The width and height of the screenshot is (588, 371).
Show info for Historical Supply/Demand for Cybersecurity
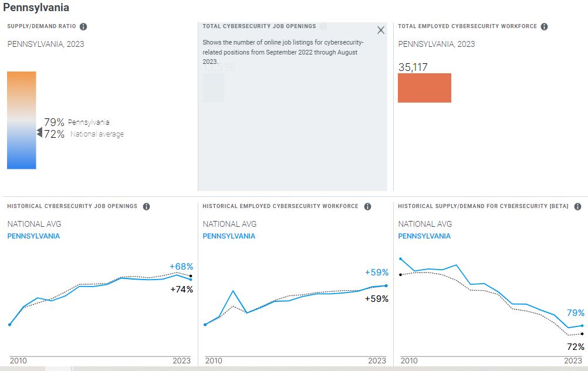pyautogui.click(x=578, y=206)
